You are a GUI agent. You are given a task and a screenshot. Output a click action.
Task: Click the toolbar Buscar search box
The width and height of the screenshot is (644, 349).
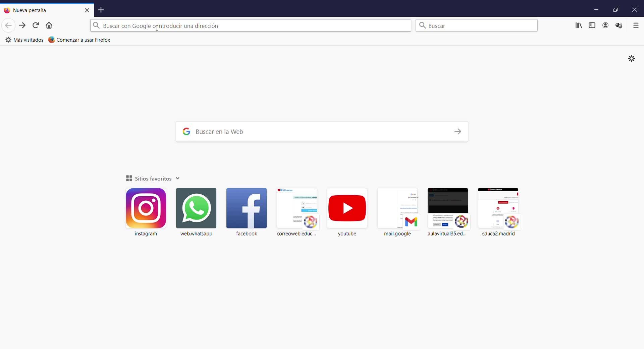point(477,26)
